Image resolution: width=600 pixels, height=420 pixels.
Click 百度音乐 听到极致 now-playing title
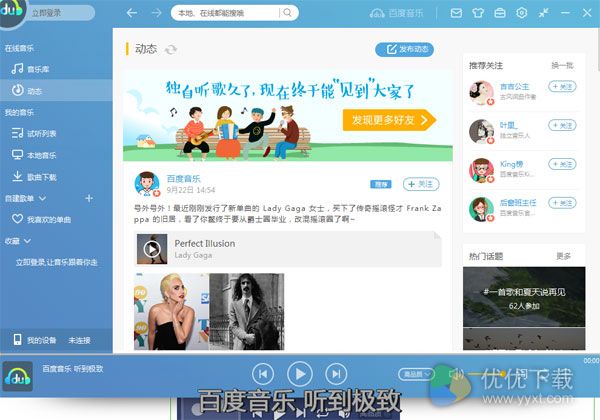pyautogui.click(x=73, y=369)
